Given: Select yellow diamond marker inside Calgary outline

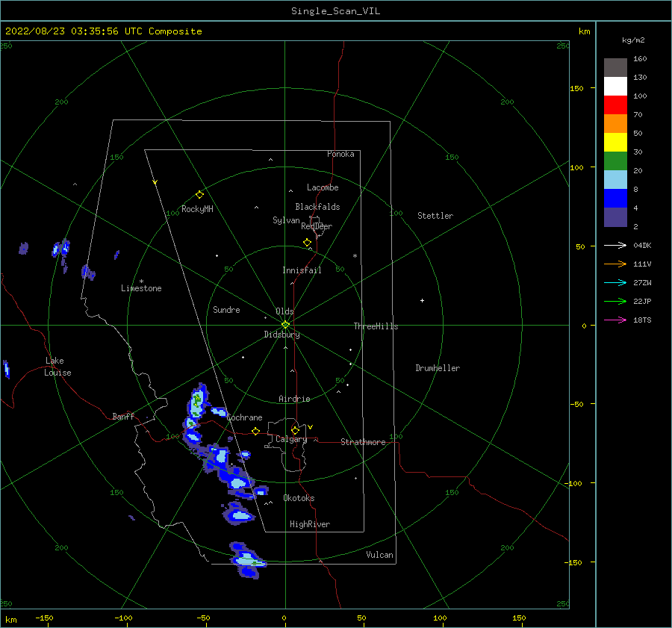Looking at the screenshot, I should click(295, 430).
